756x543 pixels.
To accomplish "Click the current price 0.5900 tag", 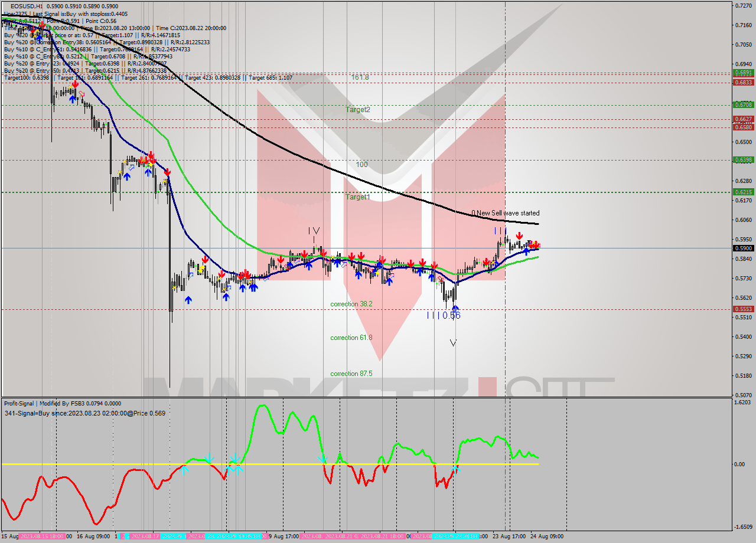I will (x=743, y=248).
